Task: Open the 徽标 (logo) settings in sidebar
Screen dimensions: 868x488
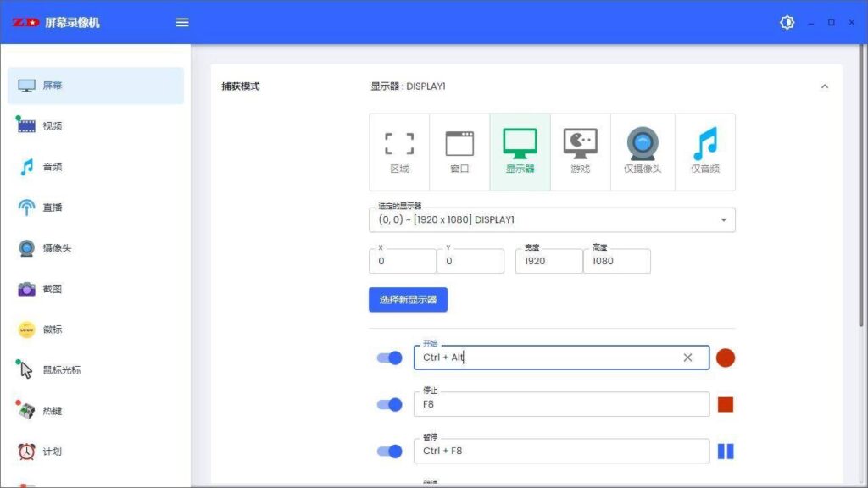Action: click(x=49, y=329)
